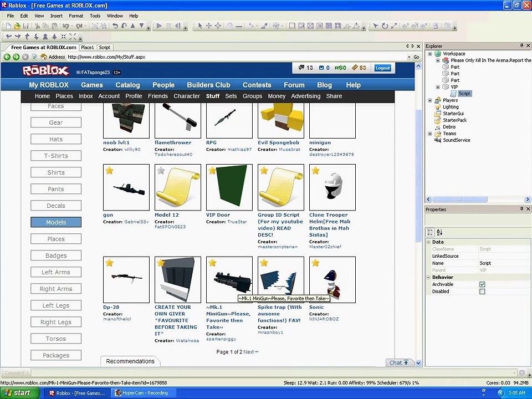Click the move up triangle icon
Viewport: 532px width, 399px height.
point(133,26)
